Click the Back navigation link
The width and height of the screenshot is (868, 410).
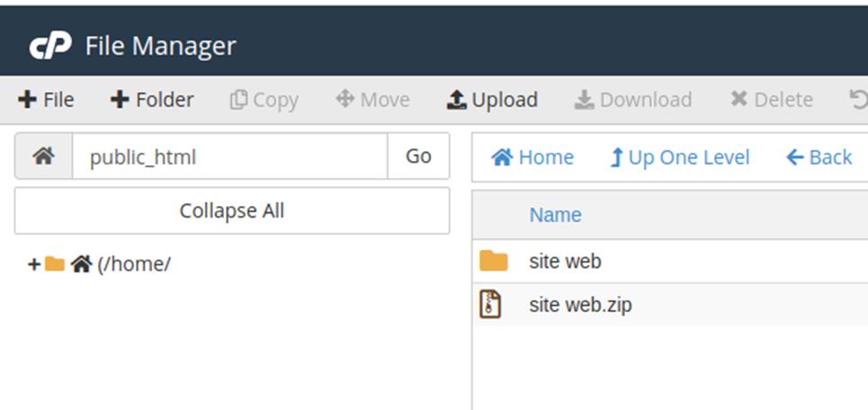coord(819,157)
